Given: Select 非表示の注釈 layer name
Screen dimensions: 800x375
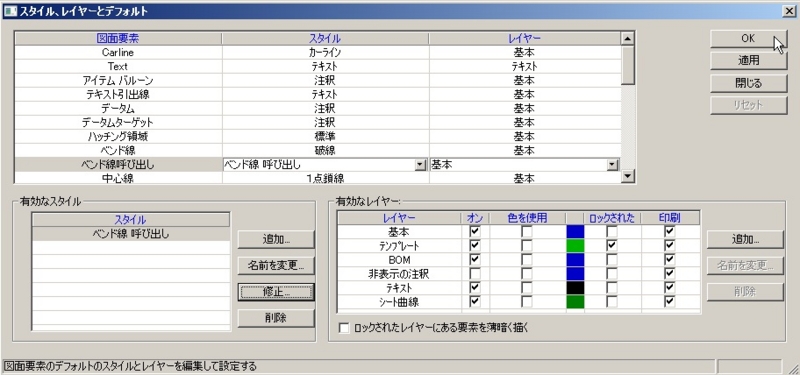Looking at the screenshot, I should 399,274.
